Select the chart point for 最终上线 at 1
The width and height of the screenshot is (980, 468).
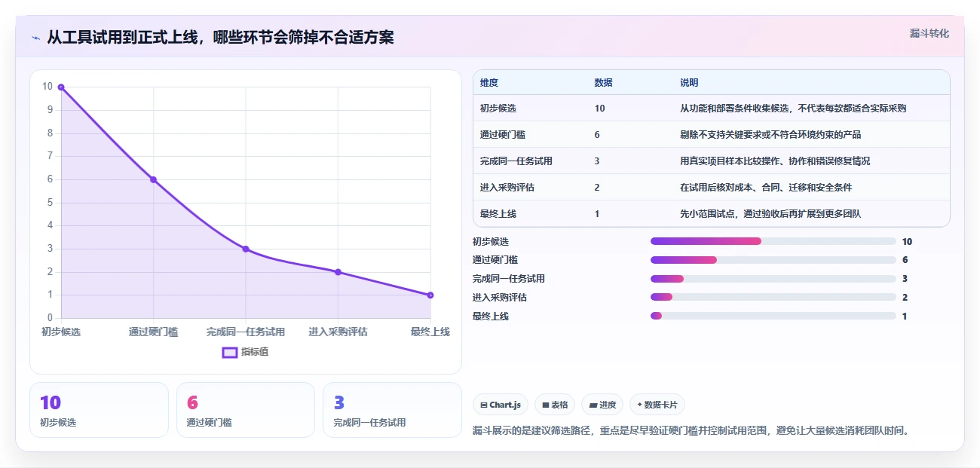coord(430,295)
